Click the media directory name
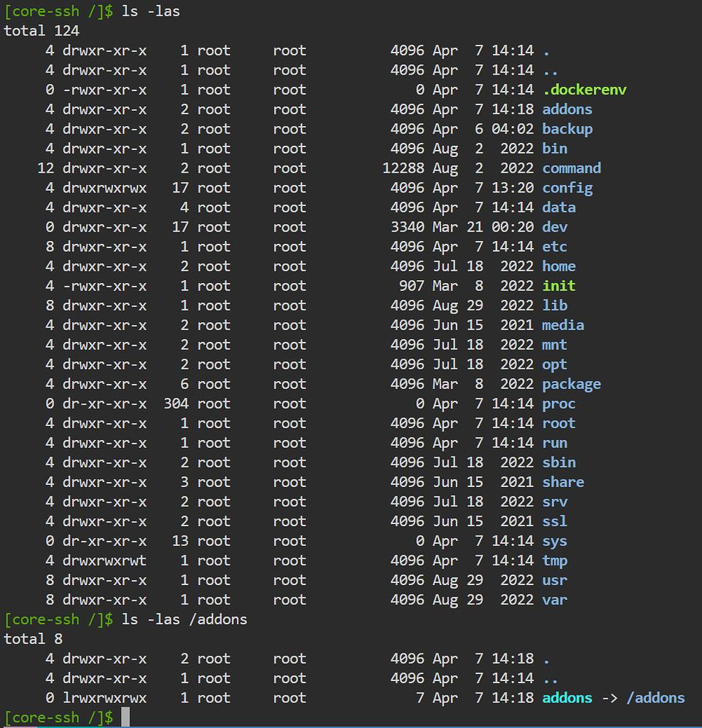702x728 pixels. (563, 325)
